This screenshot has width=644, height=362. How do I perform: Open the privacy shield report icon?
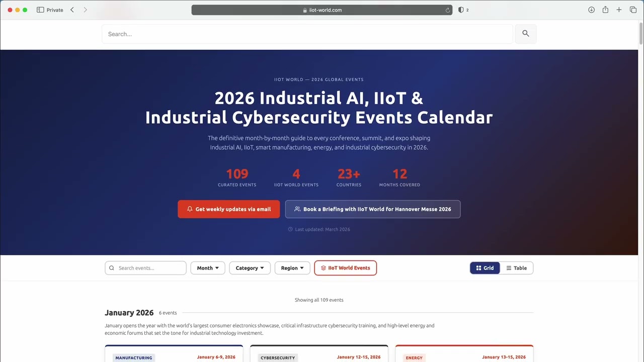pyautogui.click(x=461, y=10)
